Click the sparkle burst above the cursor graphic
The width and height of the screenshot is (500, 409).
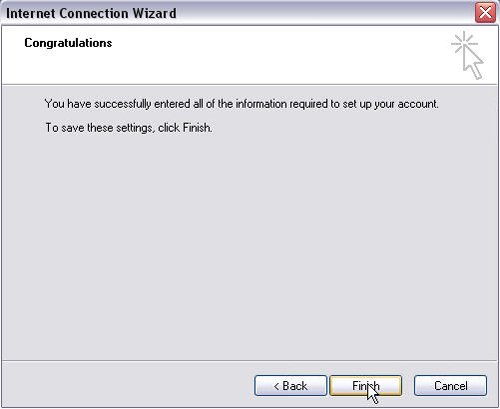click(464, 43)
